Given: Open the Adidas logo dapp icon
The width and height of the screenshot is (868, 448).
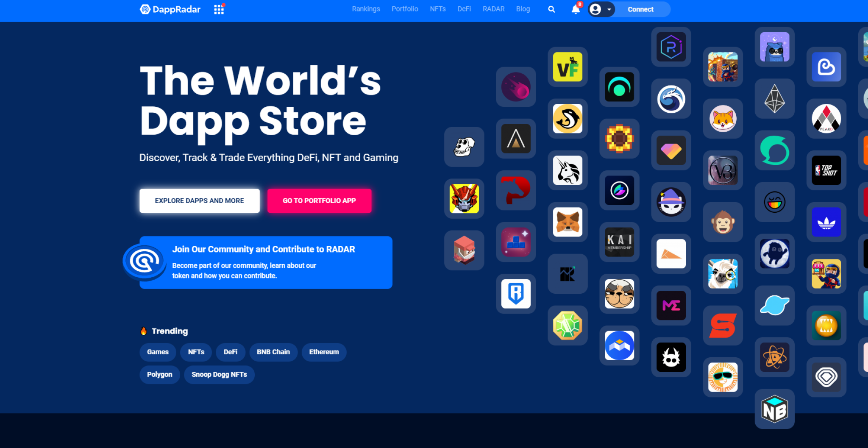Looking at the screenshot, I should (x=826, y=222).
